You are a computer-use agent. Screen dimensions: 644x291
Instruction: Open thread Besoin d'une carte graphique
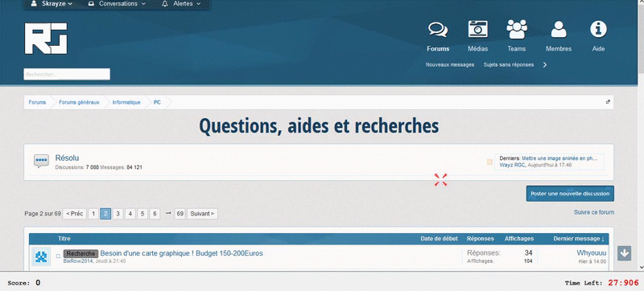[182, 253]
